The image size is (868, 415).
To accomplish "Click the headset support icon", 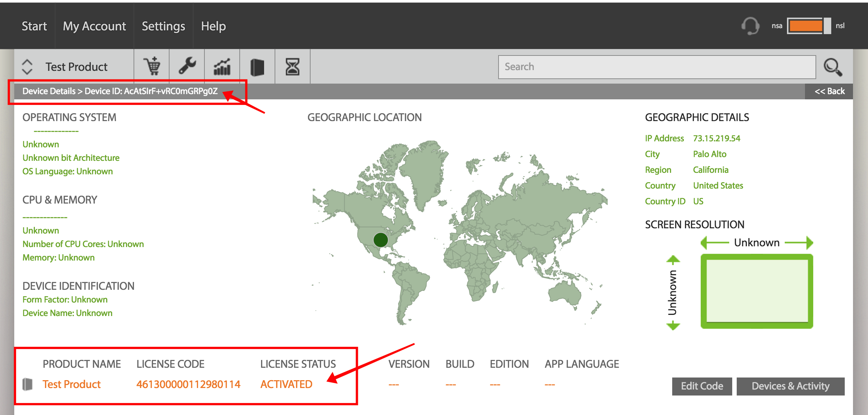I will tap(750, 26).
